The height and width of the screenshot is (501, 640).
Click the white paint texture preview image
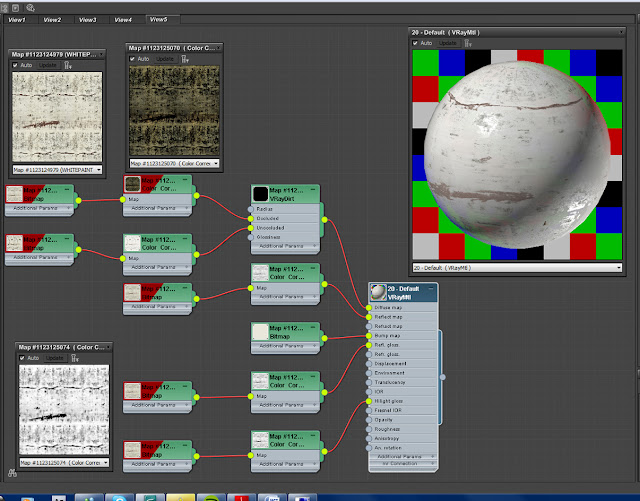point(57,117)
